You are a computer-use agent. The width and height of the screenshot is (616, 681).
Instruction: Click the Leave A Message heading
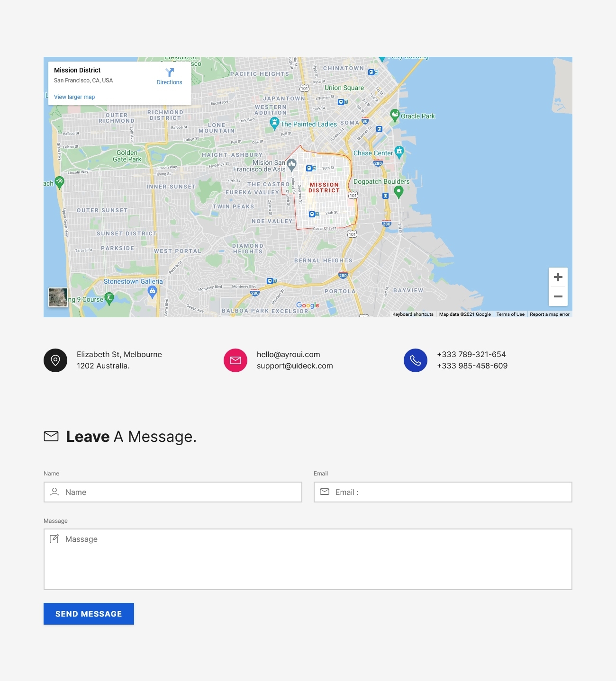(x=131, y=436)
